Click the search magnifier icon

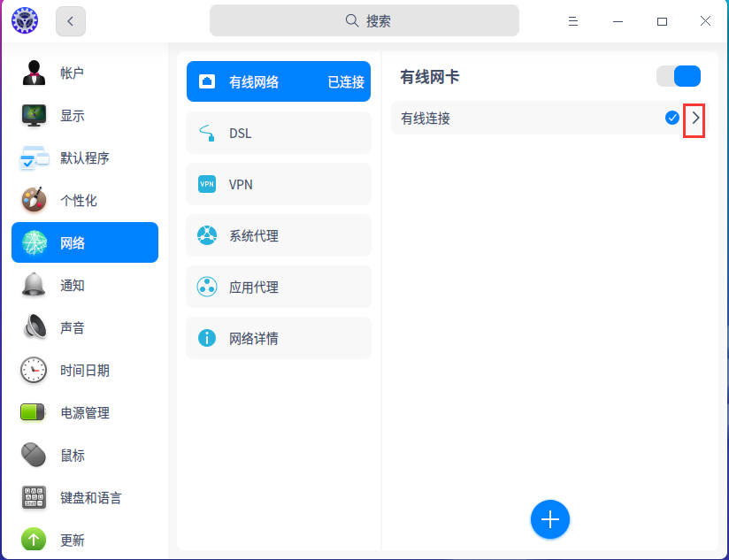tap(352, 20)
